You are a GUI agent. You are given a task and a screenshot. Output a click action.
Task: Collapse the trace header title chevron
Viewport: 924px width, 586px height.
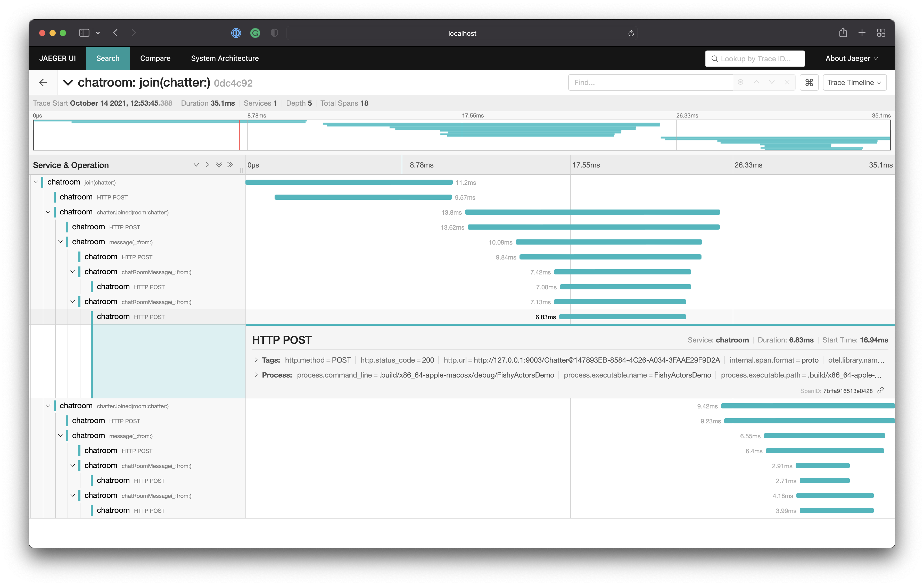68,82
